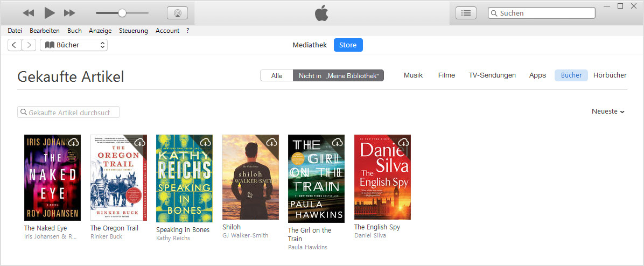Adjust the volume slider knob
Image resolution: width=644 pixels, height=266 pixels.
point(122,13)
